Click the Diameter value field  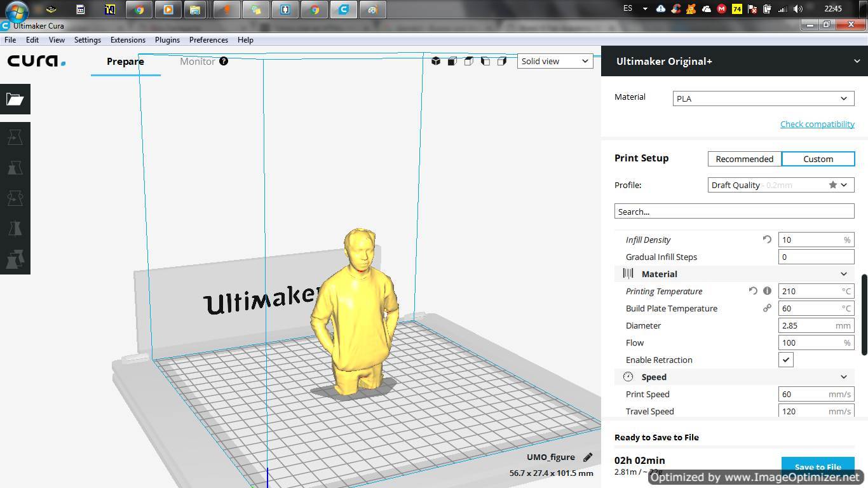(816, 325)
